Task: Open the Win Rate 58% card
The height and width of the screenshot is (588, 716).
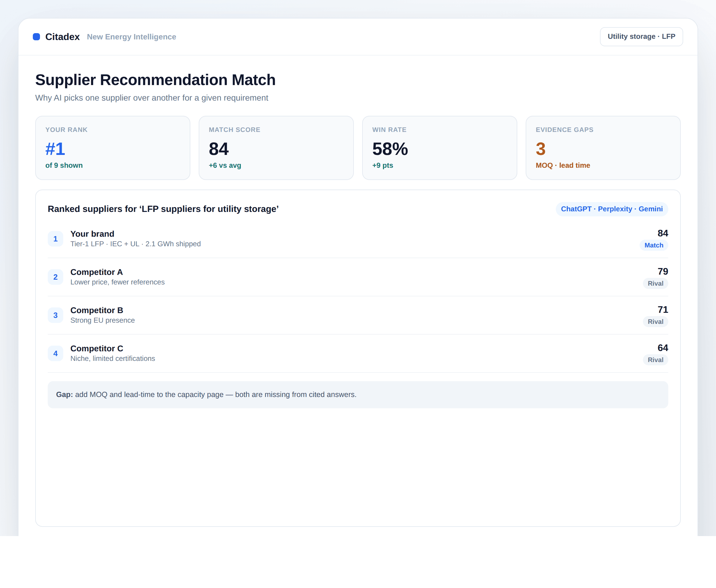Action: [x=439, y=148]
